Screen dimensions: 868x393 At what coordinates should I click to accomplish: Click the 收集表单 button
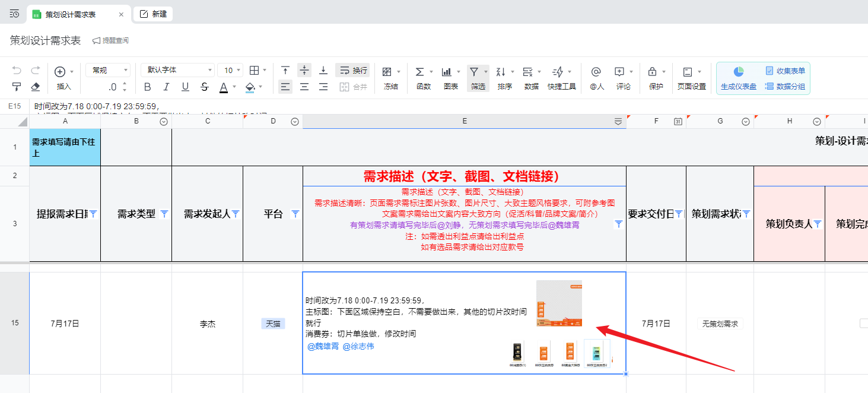coord(785,71)
